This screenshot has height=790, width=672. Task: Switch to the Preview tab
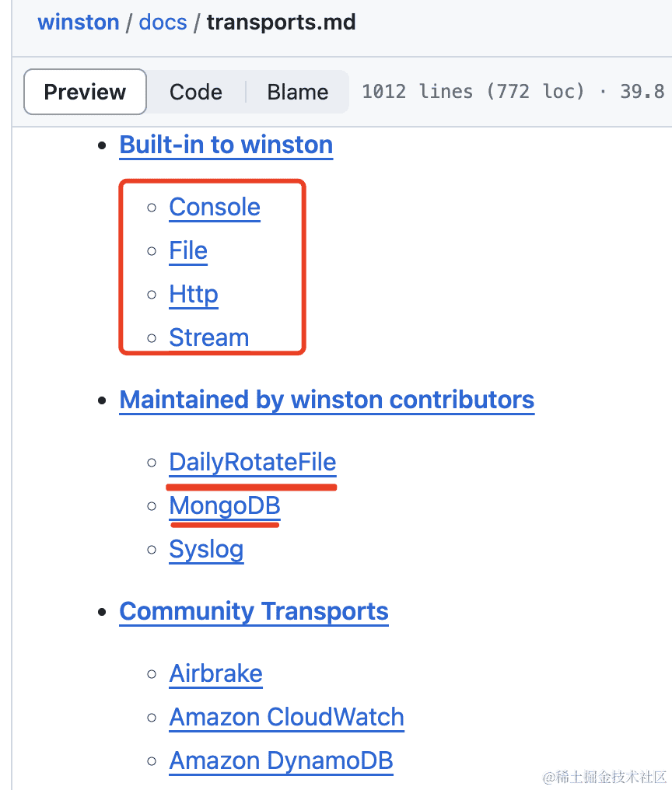pyautogui.click(x=85, y=92)
